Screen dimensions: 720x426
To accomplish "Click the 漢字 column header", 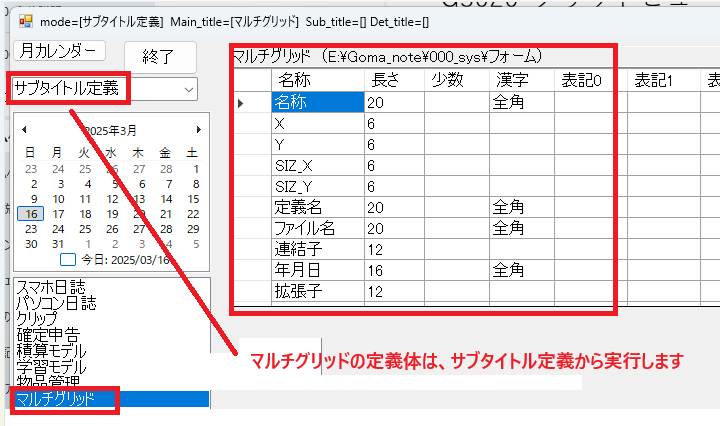I will point(512,80).
